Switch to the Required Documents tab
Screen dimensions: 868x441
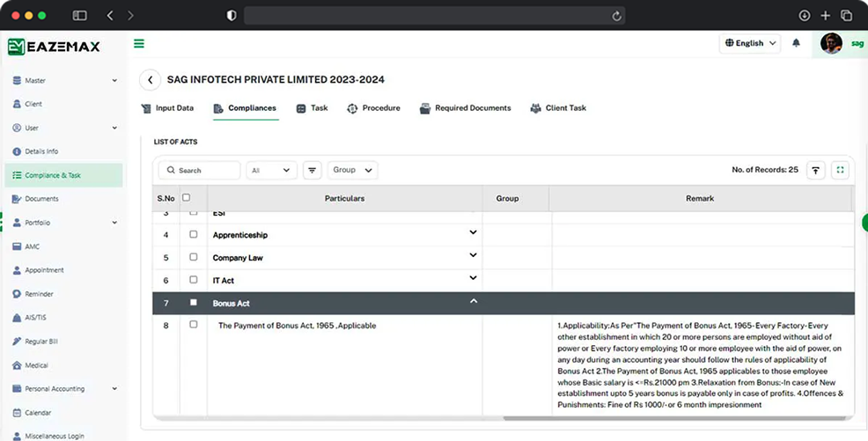pyautogui.click(x=465, y=108)
